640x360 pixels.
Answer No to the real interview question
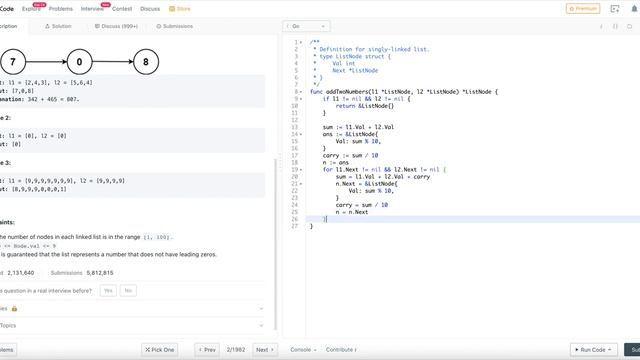128,291
